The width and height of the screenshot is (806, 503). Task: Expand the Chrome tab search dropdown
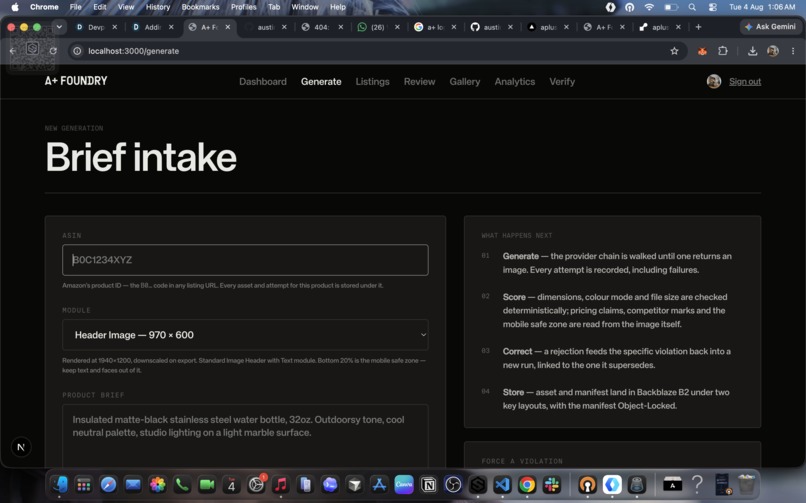tap(59, 27)
